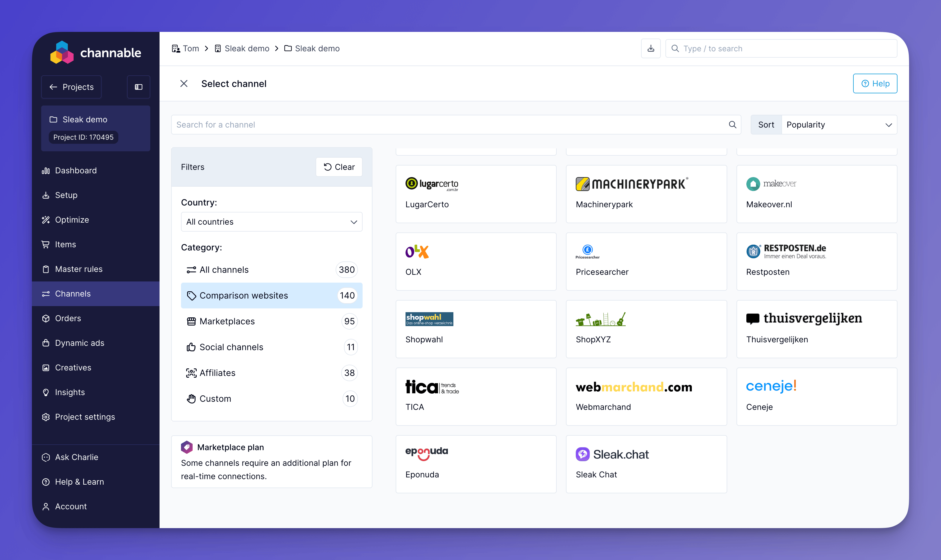Open the Restposten channel

point(816,261)
